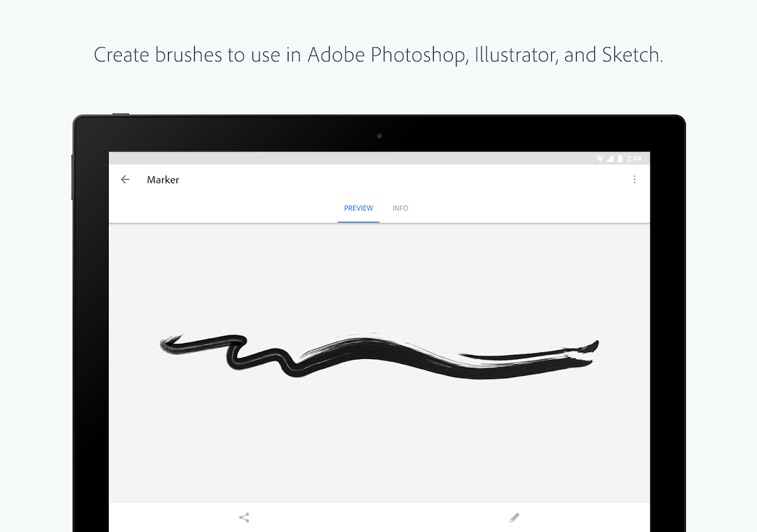Viewport: 757px width, 532px height.
Task: Click the bottom toolbar between share and edit
Action: click(379, 518)
